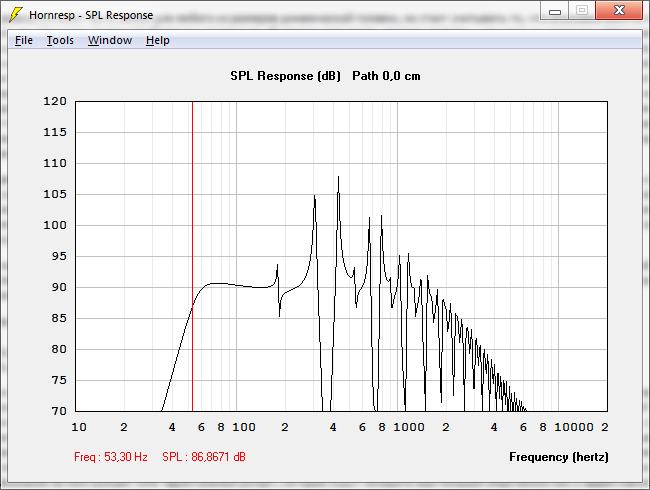
Task: Click the 105 dB axis label
Action: click(x=55, y=194)
